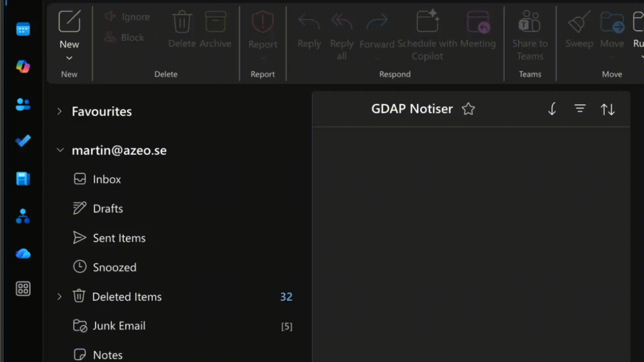The image size is (644, 362).
Task: Show more apps grid icon
Action: pos(23,289)
